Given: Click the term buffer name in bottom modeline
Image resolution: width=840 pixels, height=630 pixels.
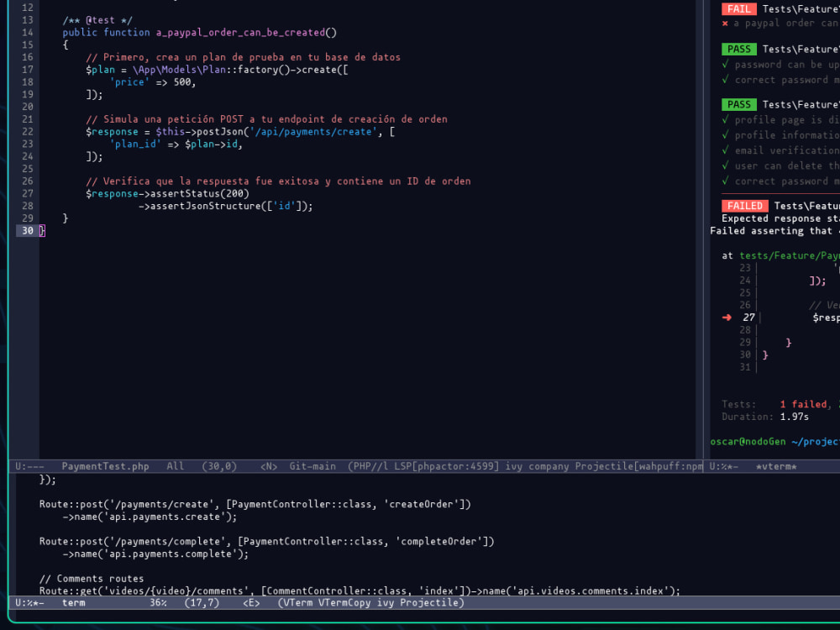Looking at the screenshot, I should click(x=73, y=602).
